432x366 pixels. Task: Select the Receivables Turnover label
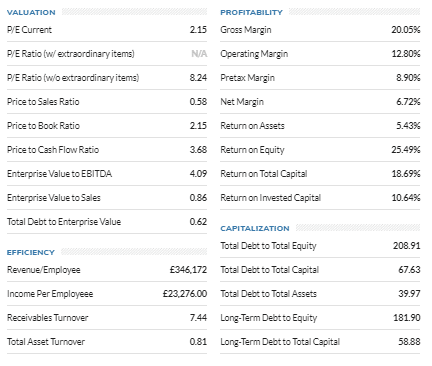48,318
